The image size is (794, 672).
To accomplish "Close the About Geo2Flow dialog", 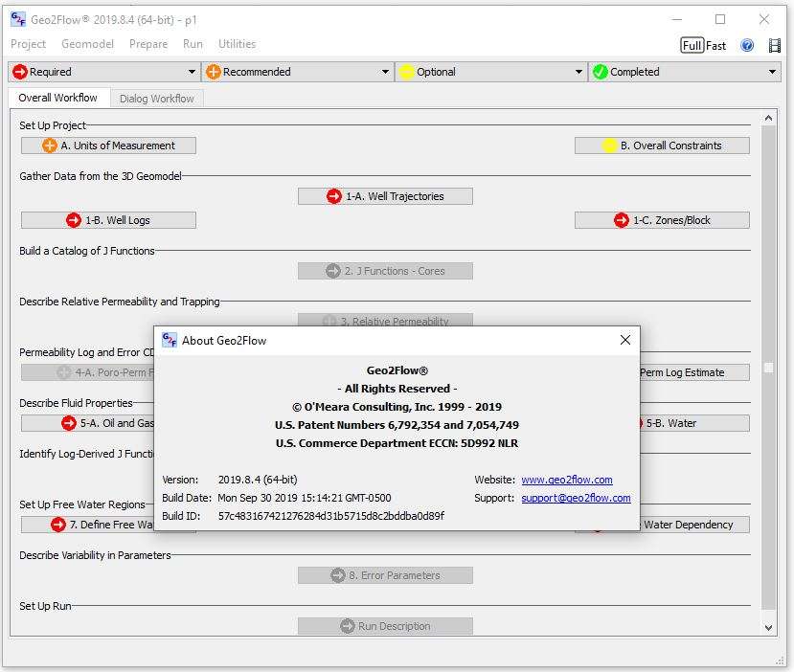I will pos(624,340).
